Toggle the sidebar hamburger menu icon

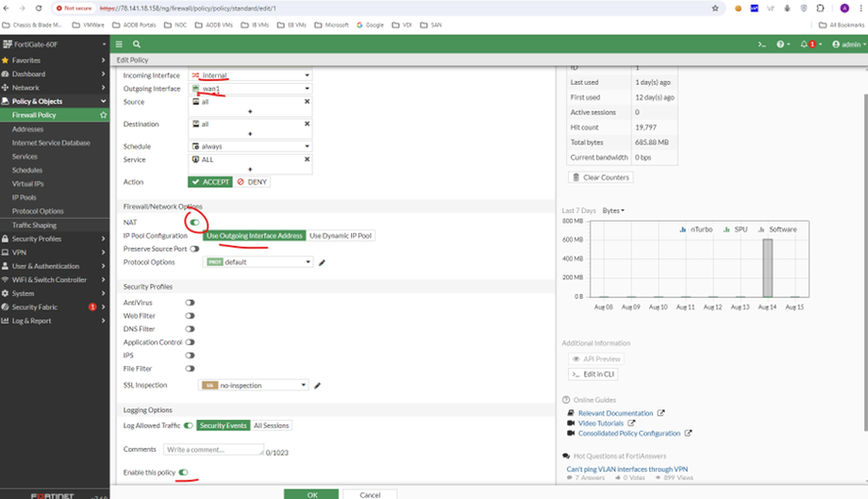119,44
